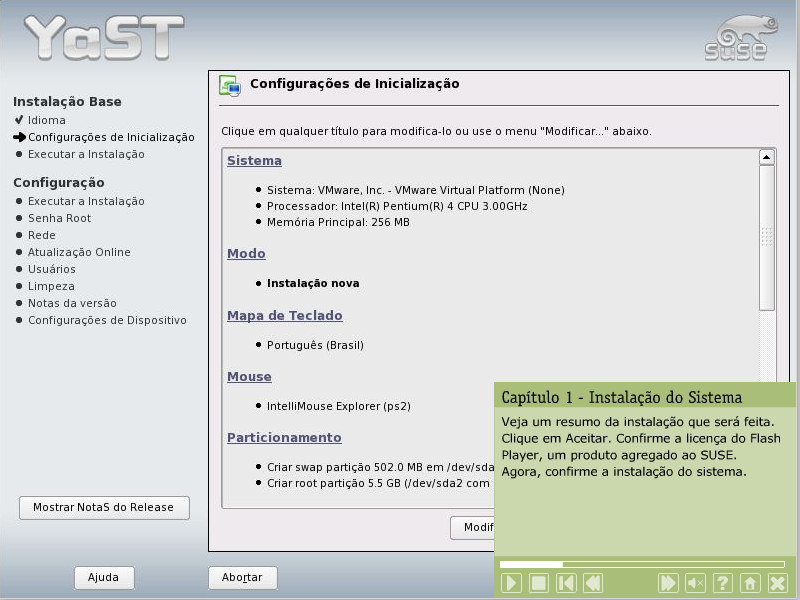This screenshot has height=600, width=800.
Task: Open the Mapa de Teclado link
Action: click(284, 316)
